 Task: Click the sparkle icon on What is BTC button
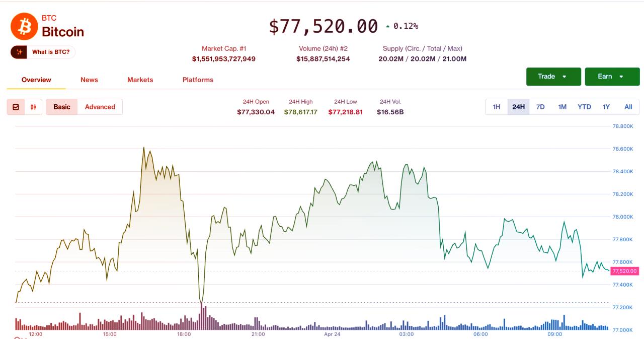[x=18, y=52]
